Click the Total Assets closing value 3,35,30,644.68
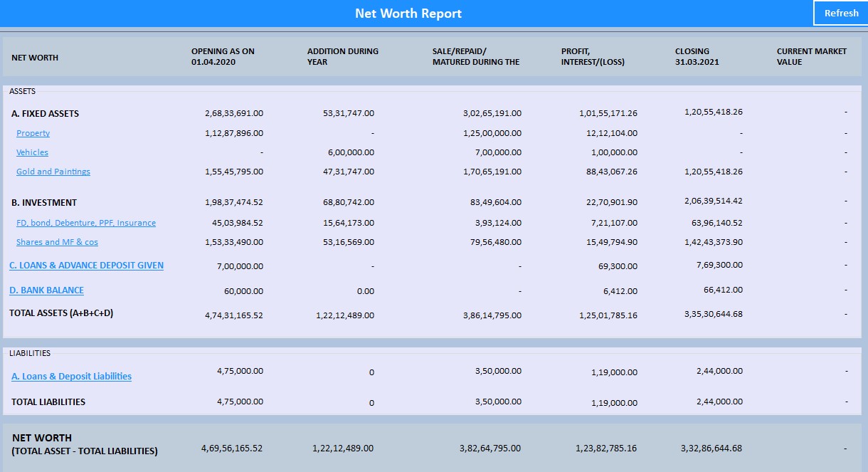 713,314
